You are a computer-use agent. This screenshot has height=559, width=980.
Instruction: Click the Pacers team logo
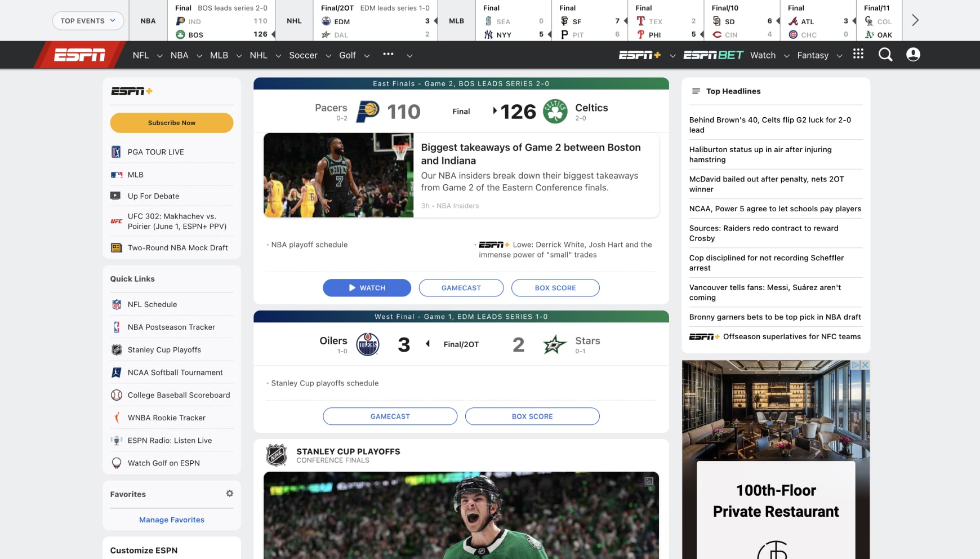pyautogui.click(x=368, y=112)
